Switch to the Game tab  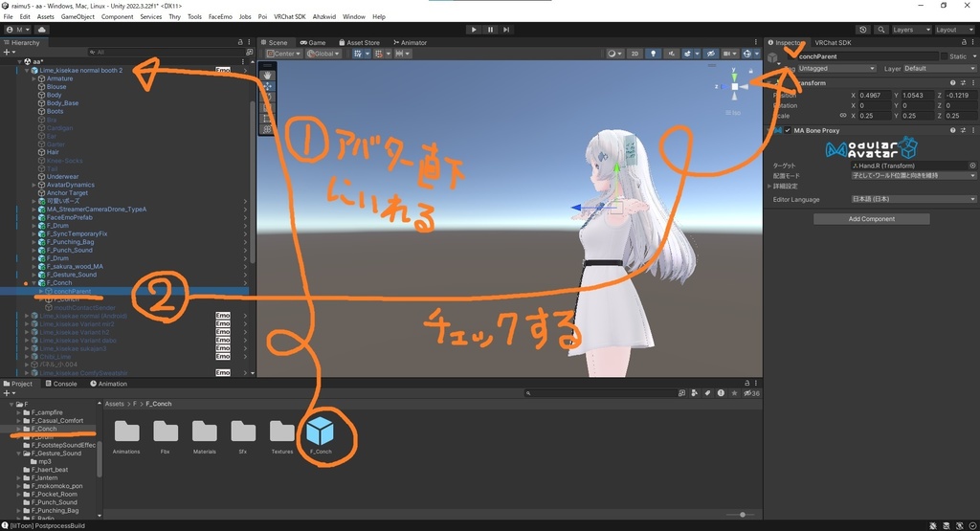[x=313, y=42]
